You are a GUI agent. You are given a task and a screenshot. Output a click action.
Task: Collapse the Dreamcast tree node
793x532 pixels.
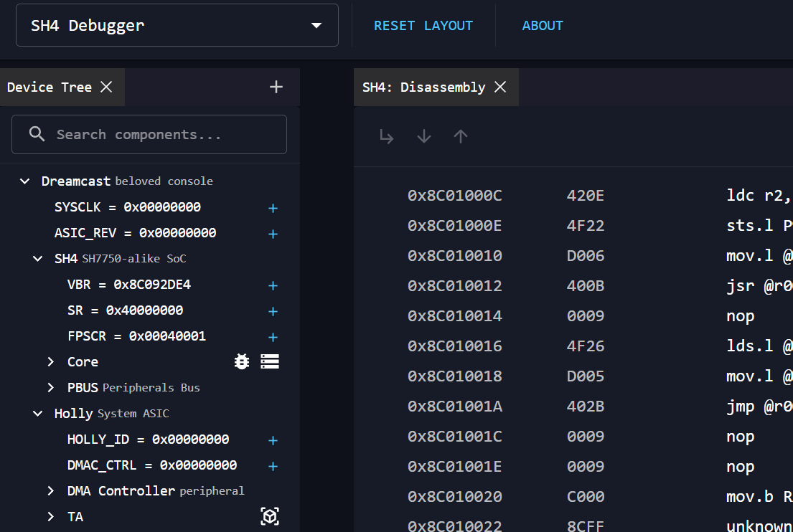click(x=25, y=181)
